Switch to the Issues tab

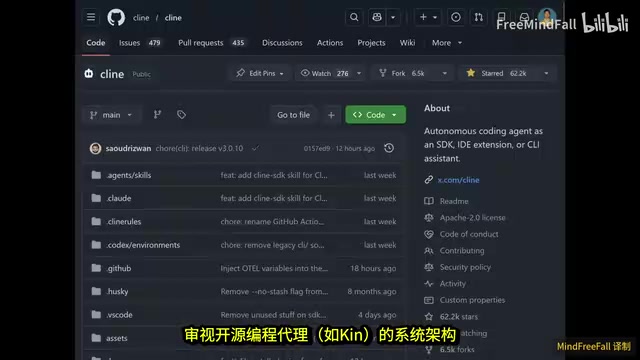coord(140,43)
